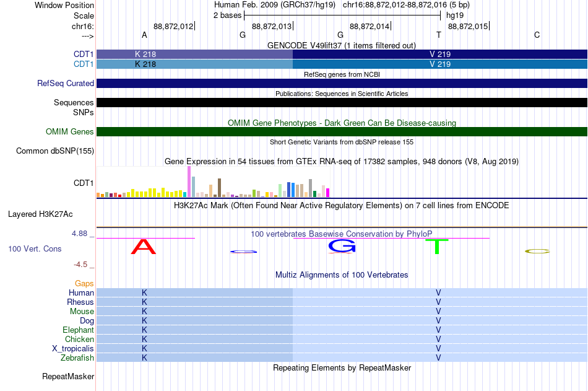Image resolution: width=588 pixels, height=391 pixels.
Task: Click the V residue in the Zebrafish row
Action: click(438, 358)
